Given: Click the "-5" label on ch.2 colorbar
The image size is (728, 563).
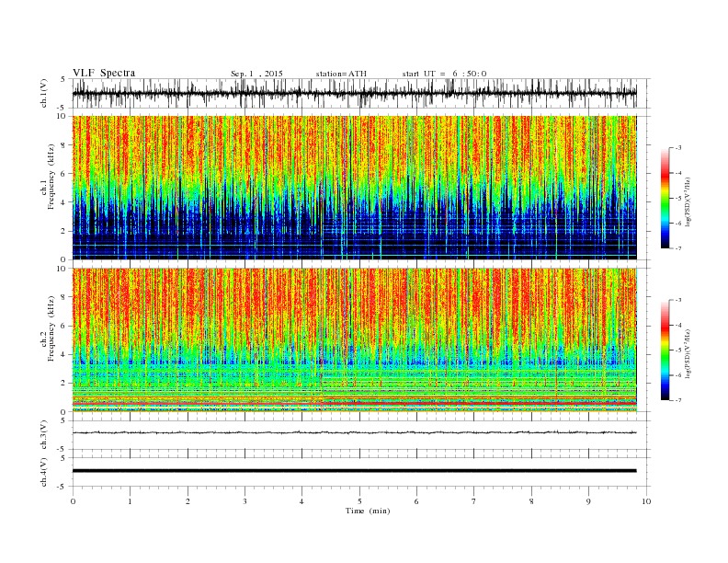Looking at the screenshot, I should [678, 350].
